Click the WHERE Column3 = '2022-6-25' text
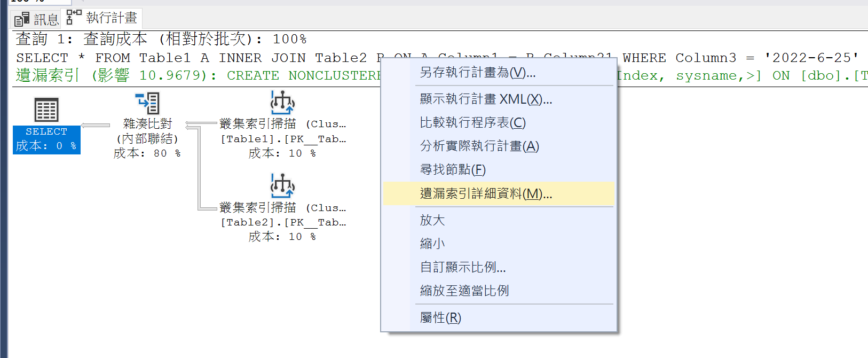 click(740, 58)
